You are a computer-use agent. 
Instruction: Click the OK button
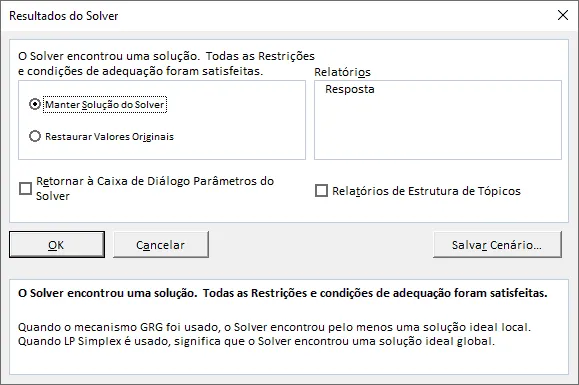pyautogui.click(x=57, y=245)
